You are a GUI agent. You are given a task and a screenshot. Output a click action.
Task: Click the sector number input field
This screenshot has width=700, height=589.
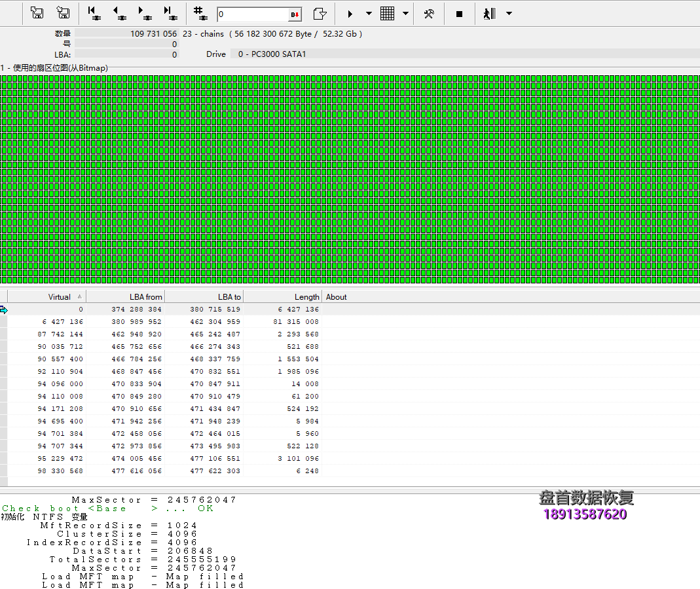coord(252,14)
